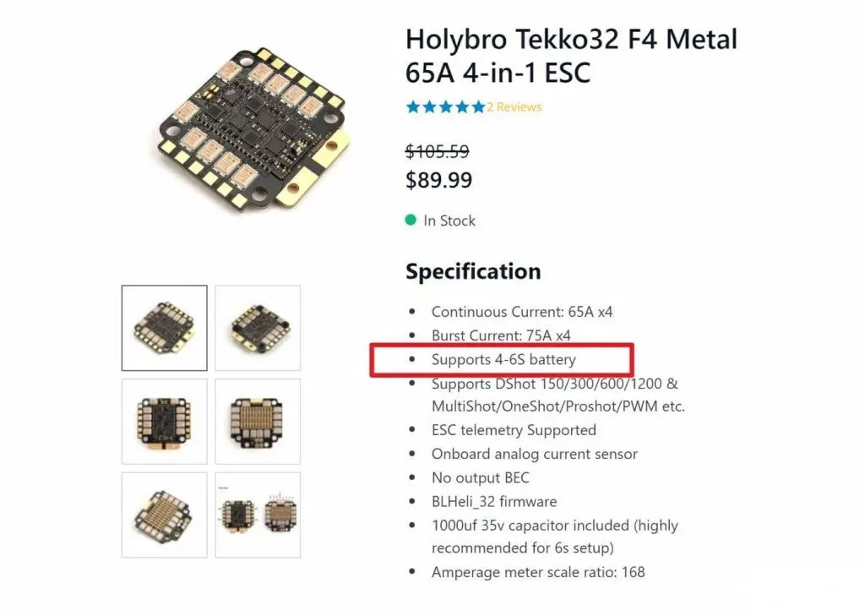The image size is (865, 616).
Task: Select the third thumbnail with the ESC's black side
Action: [165, 422]
